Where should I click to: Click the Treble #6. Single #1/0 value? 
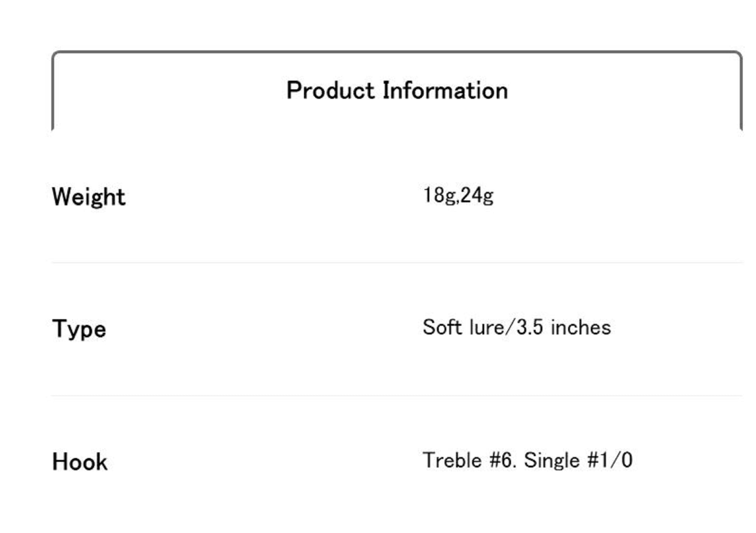[x=527, y=460]
